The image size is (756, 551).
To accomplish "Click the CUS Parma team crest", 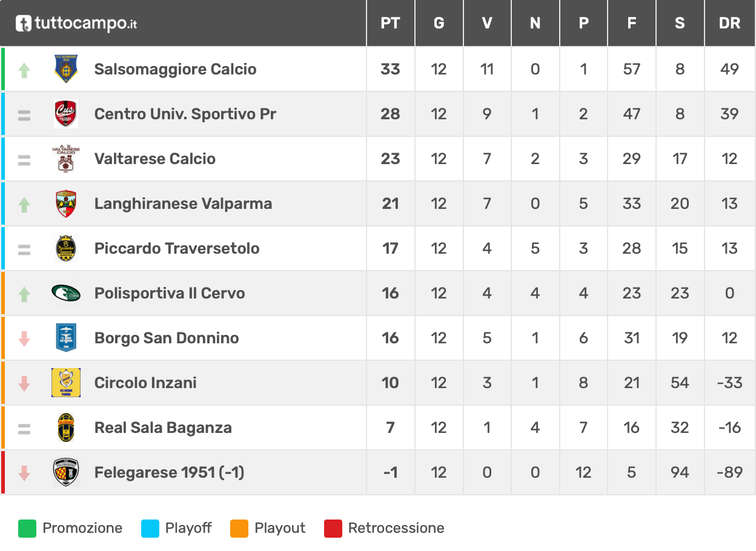I will 66,114.
